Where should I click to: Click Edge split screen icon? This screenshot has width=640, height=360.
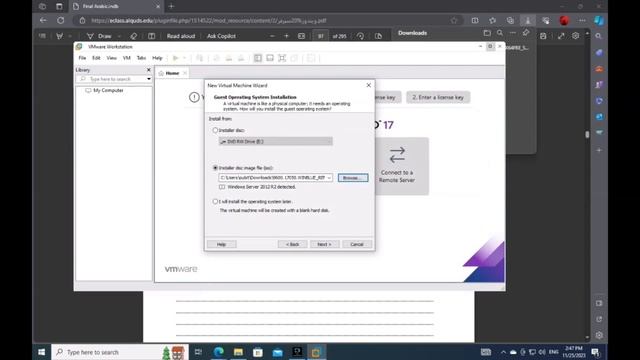(x=475, y=20)
